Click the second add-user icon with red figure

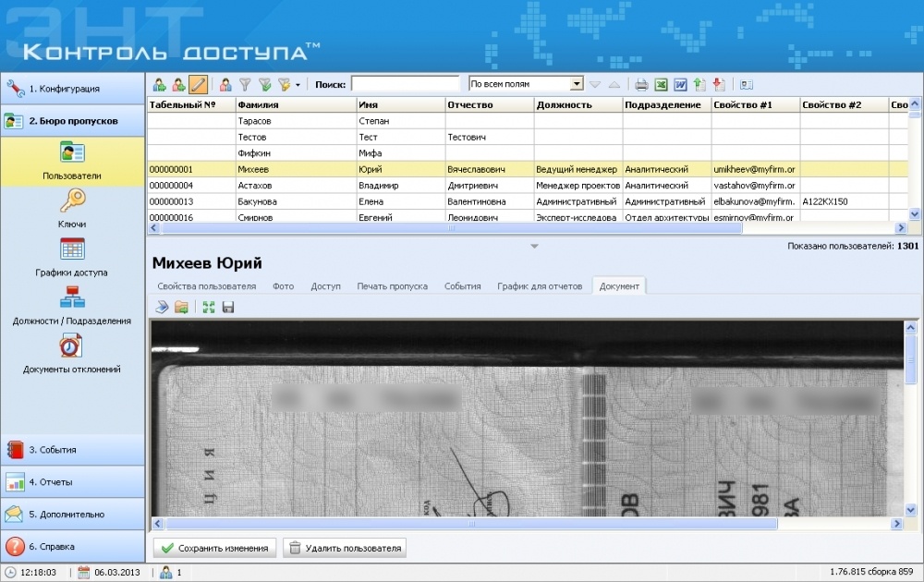tap(178, 85)
